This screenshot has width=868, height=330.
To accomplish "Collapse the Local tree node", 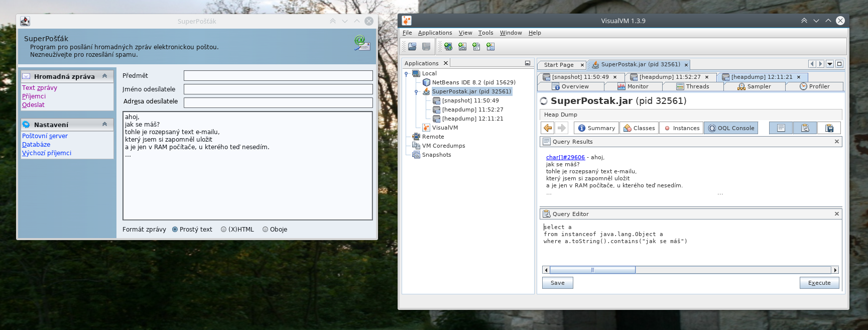I will [406, 74].
